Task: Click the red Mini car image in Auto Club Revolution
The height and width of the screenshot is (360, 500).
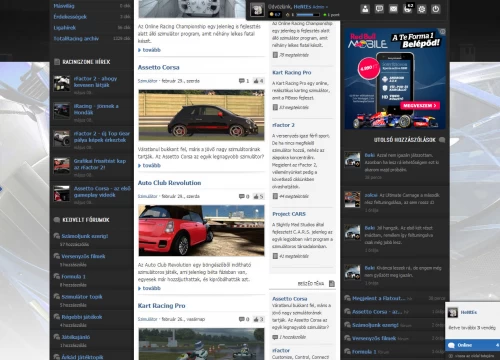Action: click(201, 230)
